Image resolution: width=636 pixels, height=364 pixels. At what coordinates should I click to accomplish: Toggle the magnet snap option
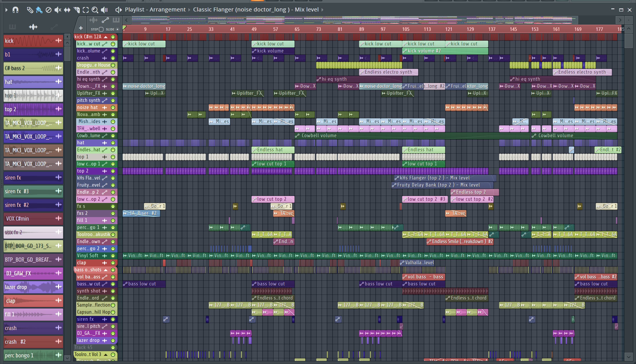pos(15,10)
